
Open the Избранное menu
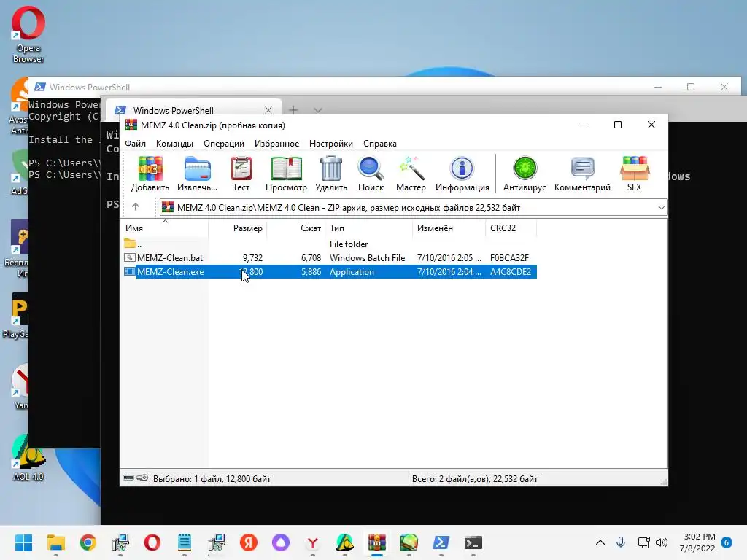(276, 144)
